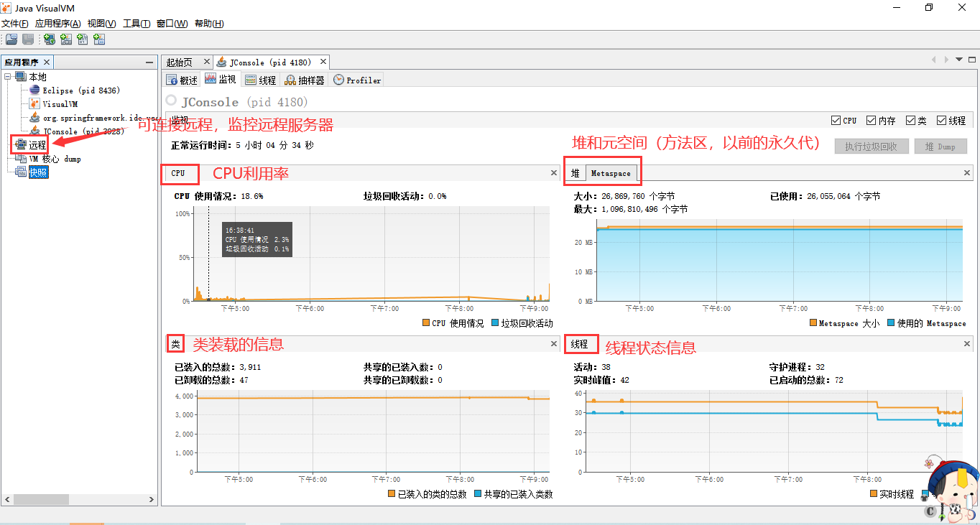
Task: Select the CPU panel tab
Action: (x=178, y=173)
